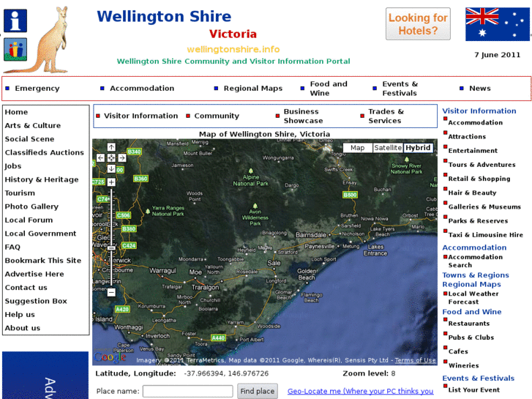
Task: Open History & Heritage in the sidebar
Action: point(42,179)
